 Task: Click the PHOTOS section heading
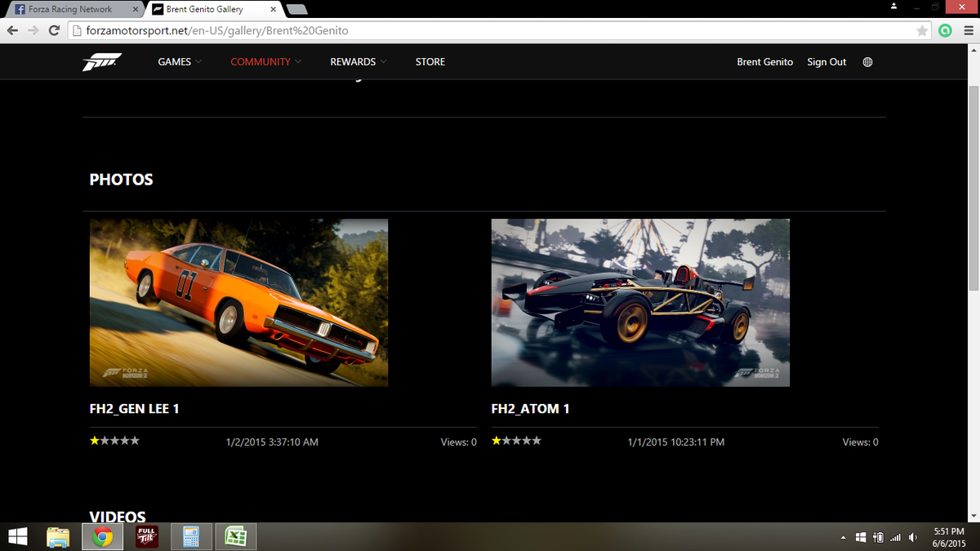(x=121, y=180)
